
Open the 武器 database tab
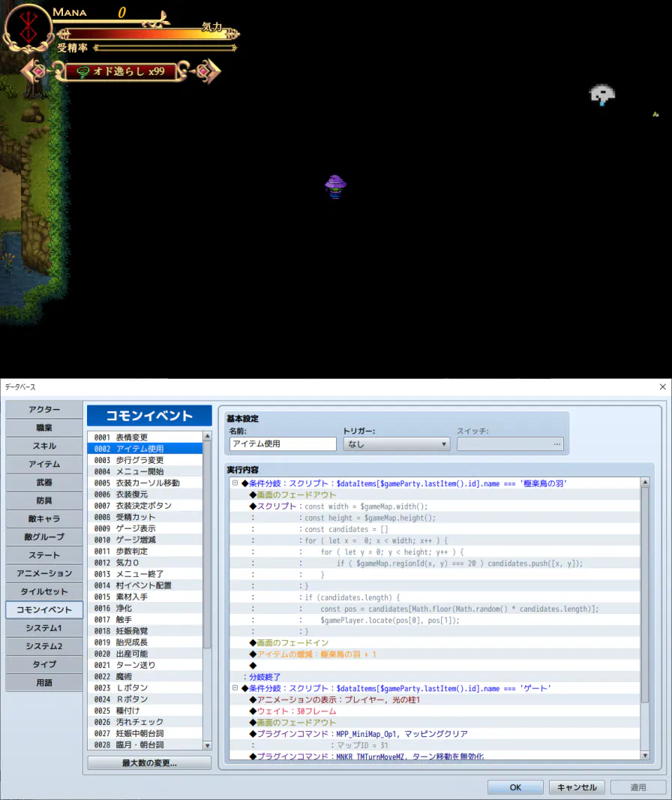44,482
